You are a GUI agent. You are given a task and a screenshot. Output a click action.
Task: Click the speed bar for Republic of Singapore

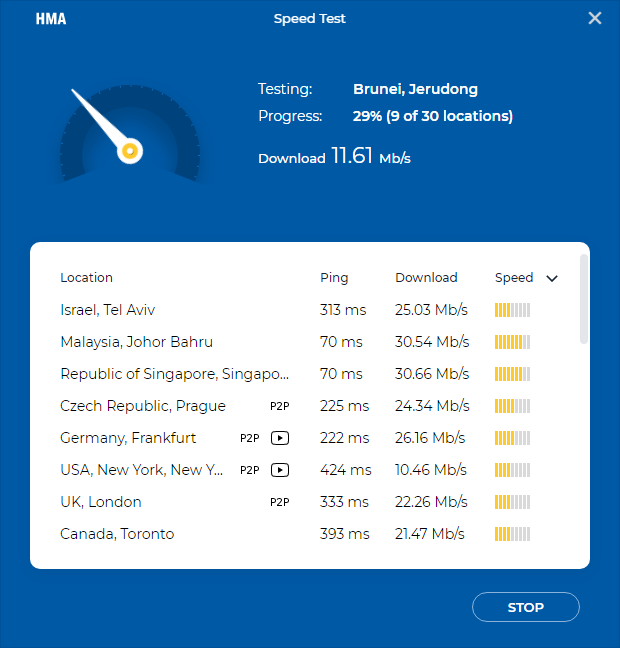[513, 374]
